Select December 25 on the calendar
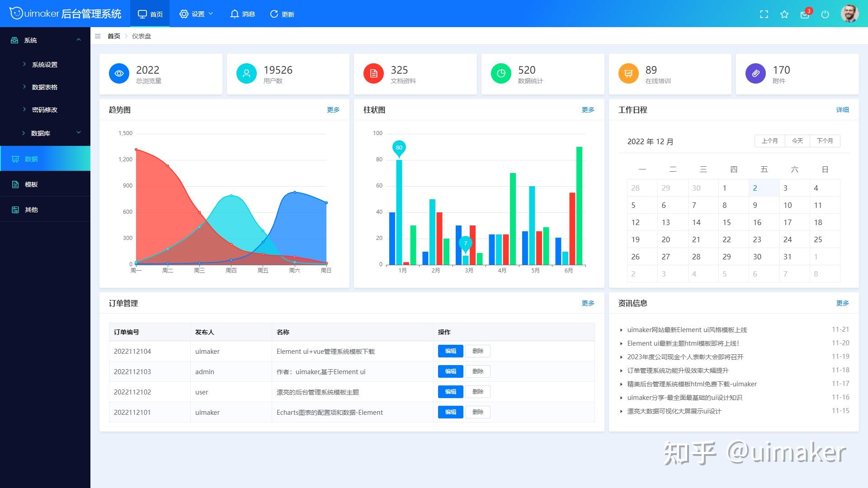This screenshot has height=488, width=868. click(x=825, y=239)
